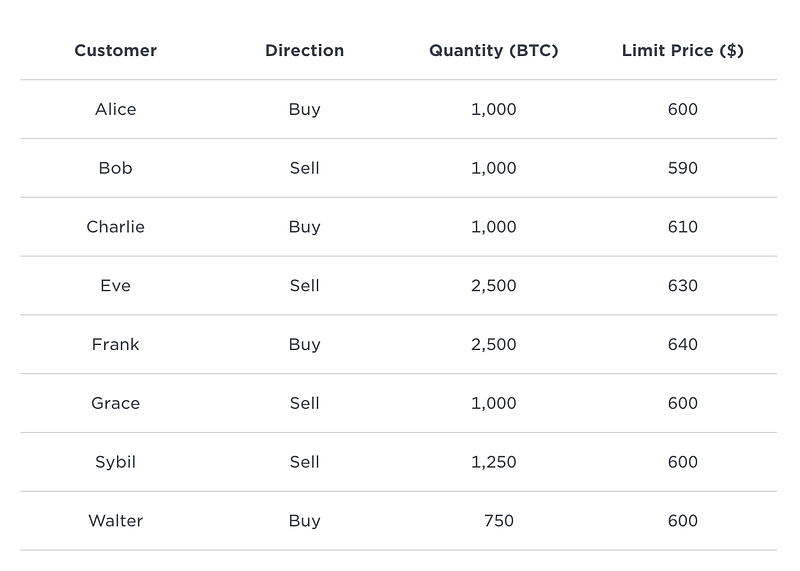The width and height of the screenshot is (800, 571).
Task: Click Sybil's 1,250 quantity value
Action: point(493,462)
